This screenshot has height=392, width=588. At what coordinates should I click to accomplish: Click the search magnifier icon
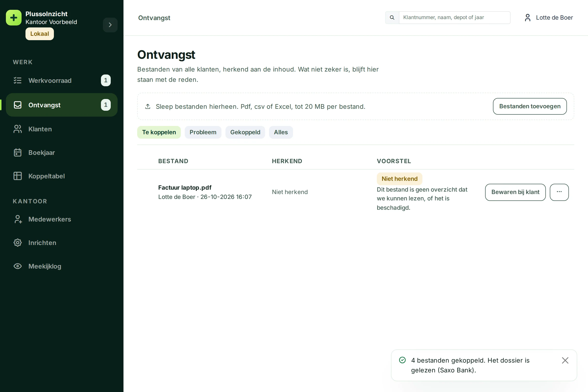click(x=392, y=17)
